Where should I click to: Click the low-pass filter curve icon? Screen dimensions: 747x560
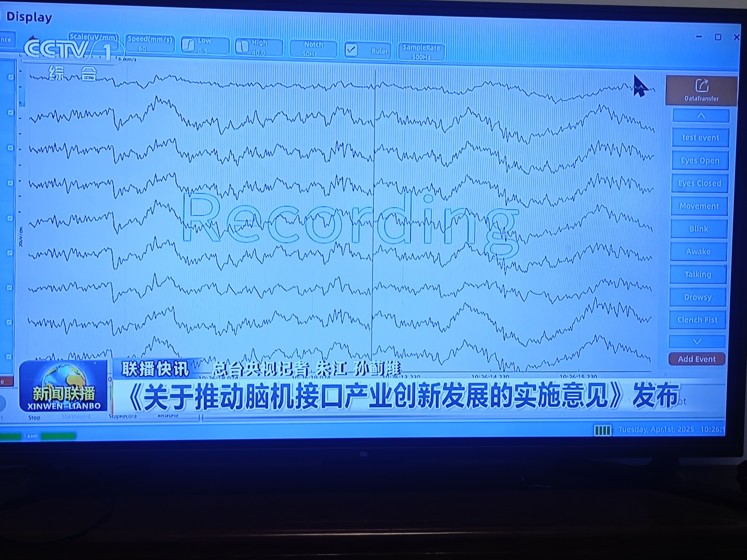click(189, 46)
